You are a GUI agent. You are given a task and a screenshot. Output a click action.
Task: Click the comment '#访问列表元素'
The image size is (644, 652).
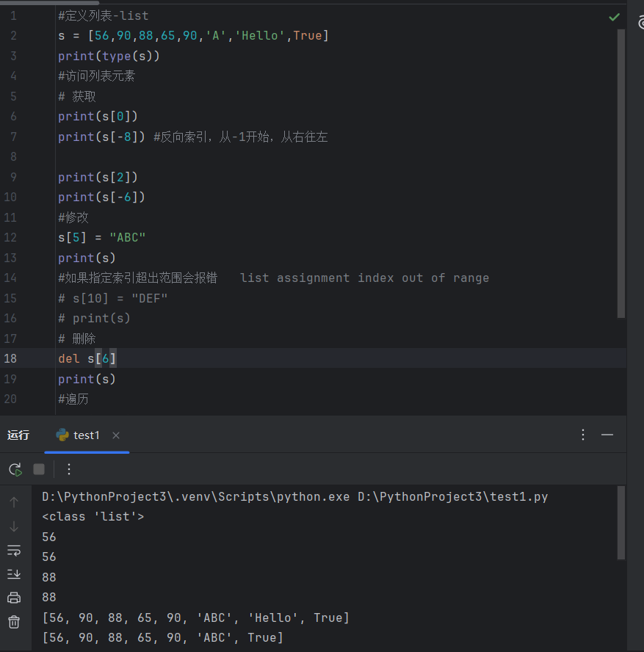[x=96, y=76]
